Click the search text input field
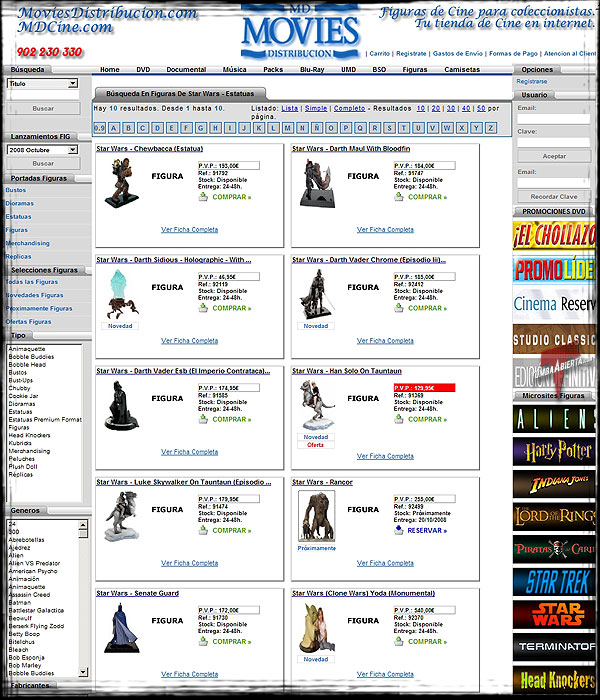Screen dimensions: 600x700 43,95
